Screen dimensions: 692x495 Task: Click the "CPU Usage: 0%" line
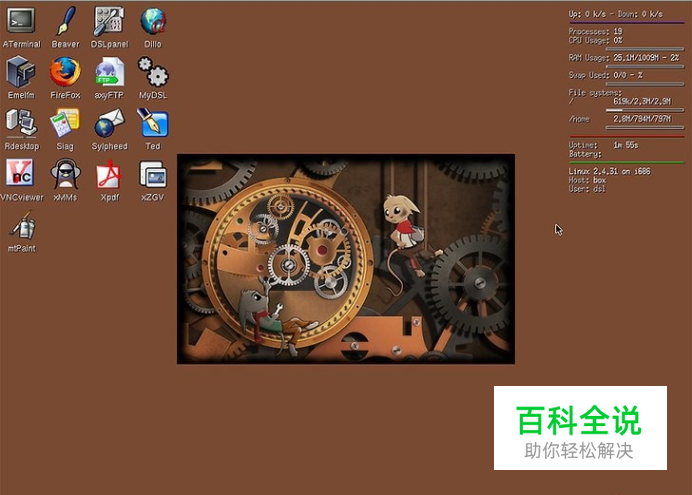point(595,40)
